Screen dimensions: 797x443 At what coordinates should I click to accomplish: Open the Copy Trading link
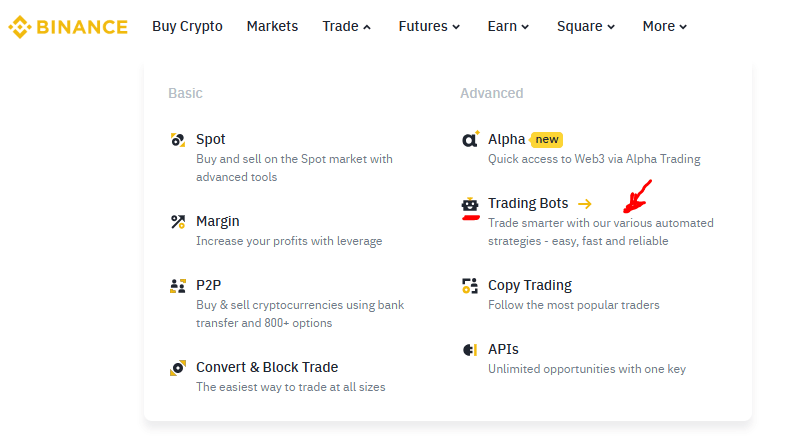[x=530, y=286]
